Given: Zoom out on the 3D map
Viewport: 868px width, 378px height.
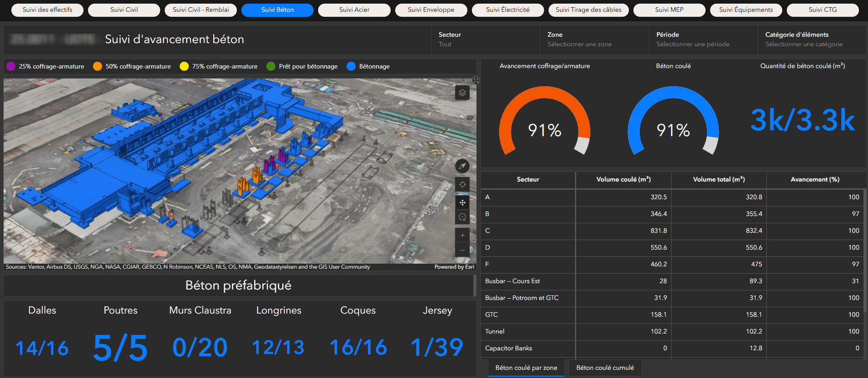Looking at the screenshot, I should point(462,250).
